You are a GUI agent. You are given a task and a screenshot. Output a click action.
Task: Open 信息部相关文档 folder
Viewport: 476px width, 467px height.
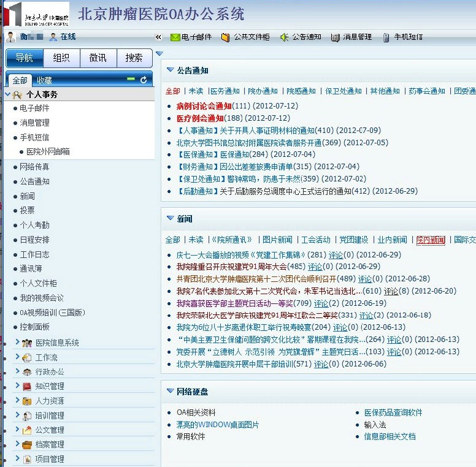click(x=390, y=436)
